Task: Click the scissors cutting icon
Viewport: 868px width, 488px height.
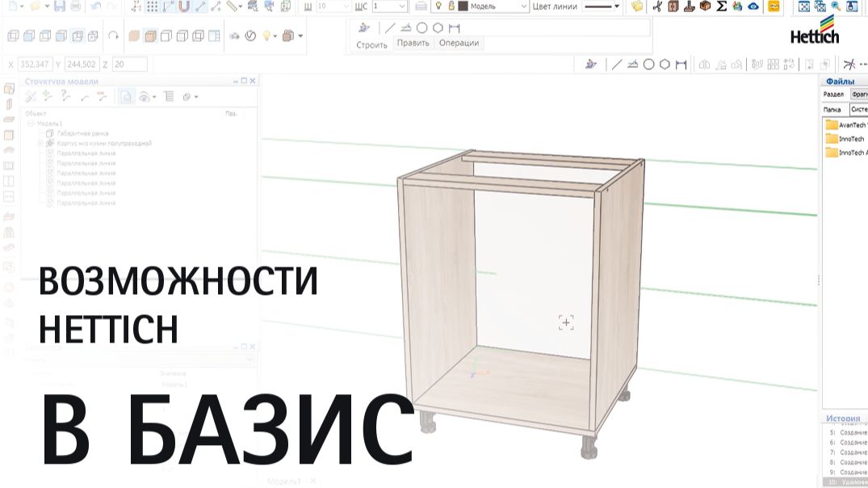Action: tap(657, 6)
